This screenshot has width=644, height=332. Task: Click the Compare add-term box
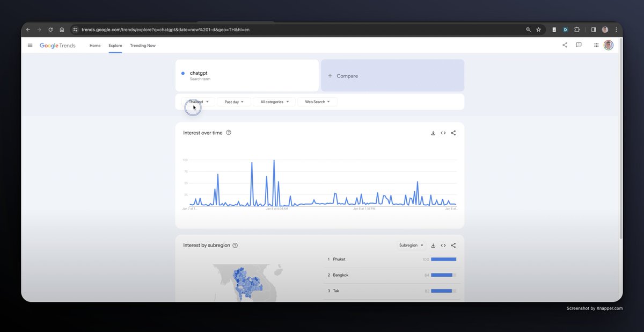(392, 76)
